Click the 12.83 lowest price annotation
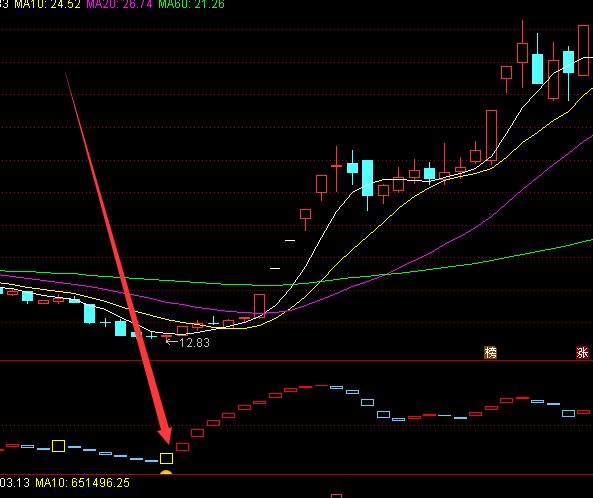Image resolution: width=593 pixels, height=498 pixels. (x=194, y=343)
